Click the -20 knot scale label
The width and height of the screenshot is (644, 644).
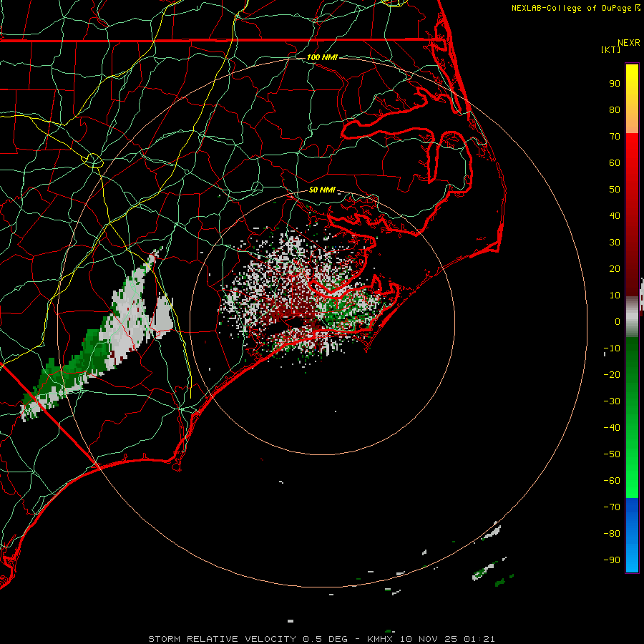click(x=612, y=375)
